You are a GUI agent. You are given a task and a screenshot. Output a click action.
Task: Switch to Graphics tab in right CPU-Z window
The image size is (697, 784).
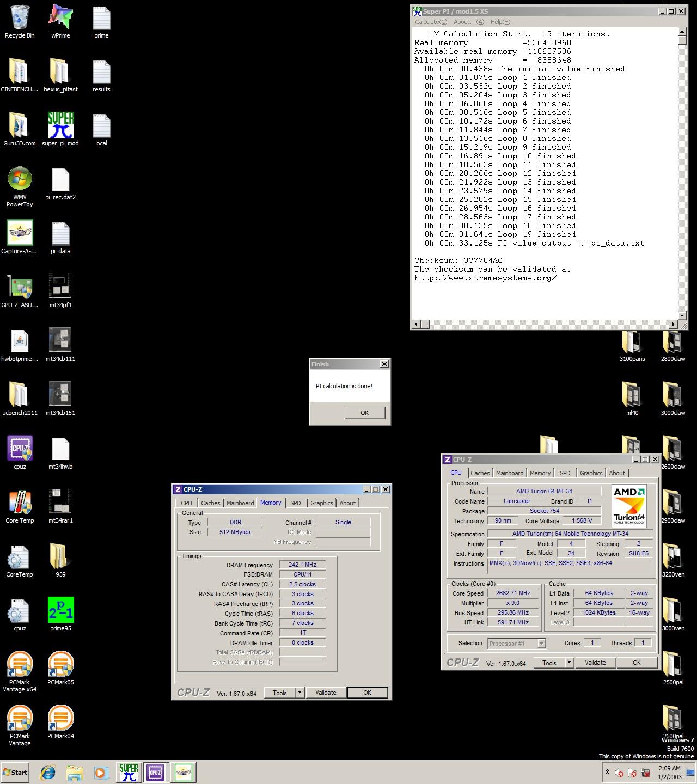click(591, 473)
